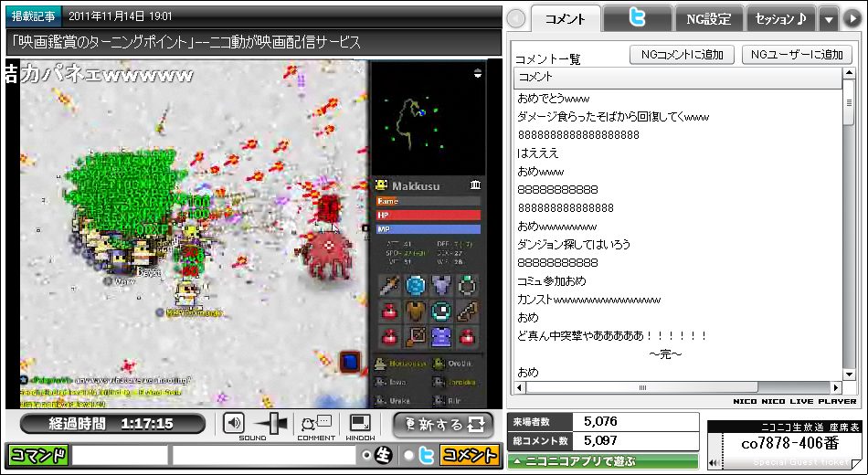
Task: Change the player size with the WINDOW icon
Action: (x=360, y=424)
